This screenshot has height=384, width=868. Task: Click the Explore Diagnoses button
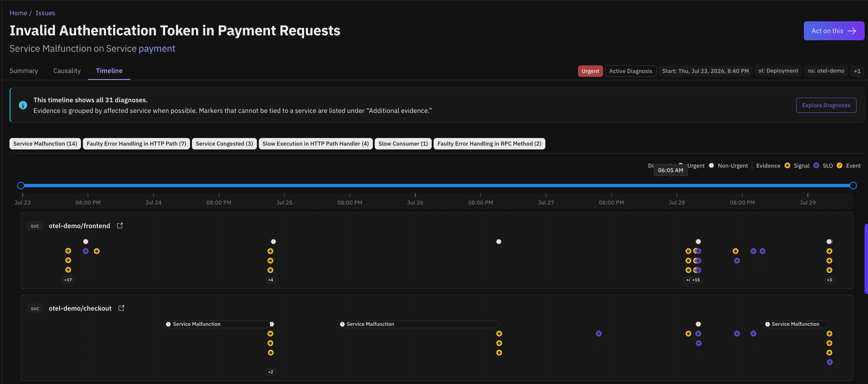coord(826,105)
